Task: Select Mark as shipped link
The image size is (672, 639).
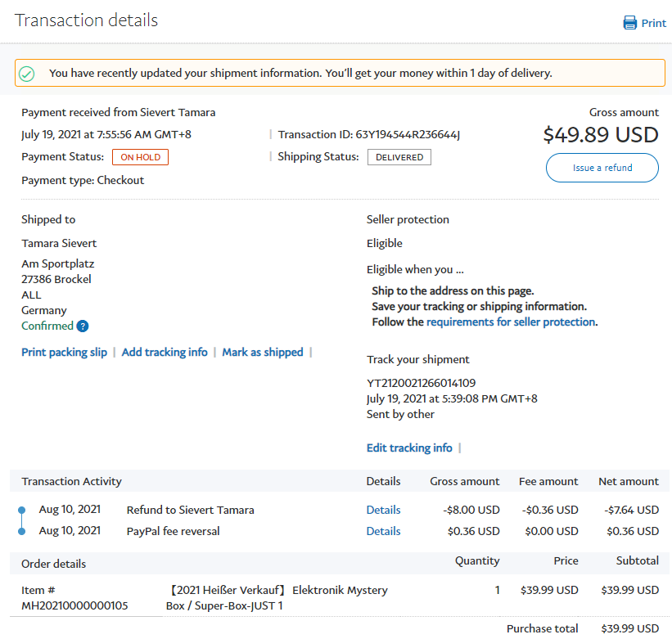Action: (262, 353)
